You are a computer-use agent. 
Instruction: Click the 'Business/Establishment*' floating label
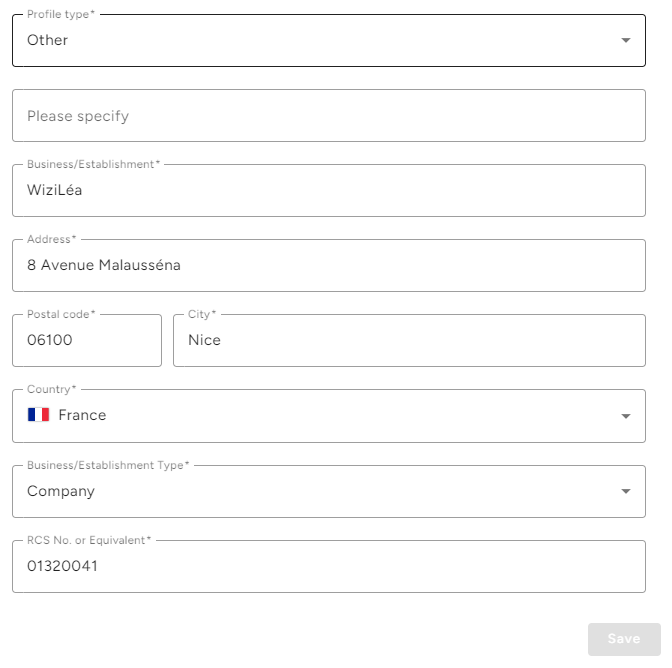(93, 164)
